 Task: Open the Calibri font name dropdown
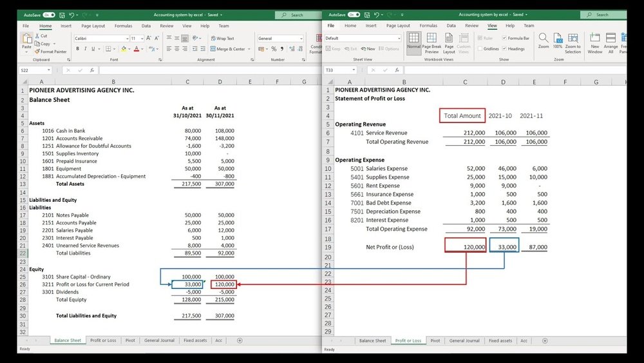point(126,39)
